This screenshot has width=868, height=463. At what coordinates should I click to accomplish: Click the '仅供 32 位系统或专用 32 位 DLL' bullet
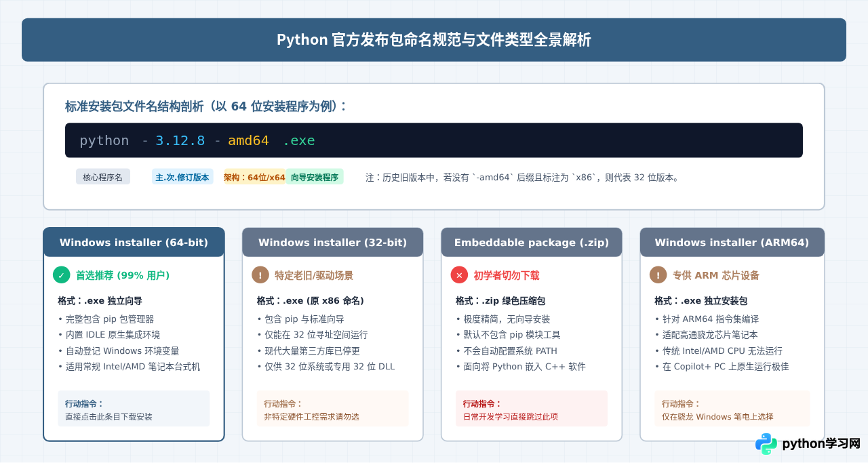pos(325,366)
